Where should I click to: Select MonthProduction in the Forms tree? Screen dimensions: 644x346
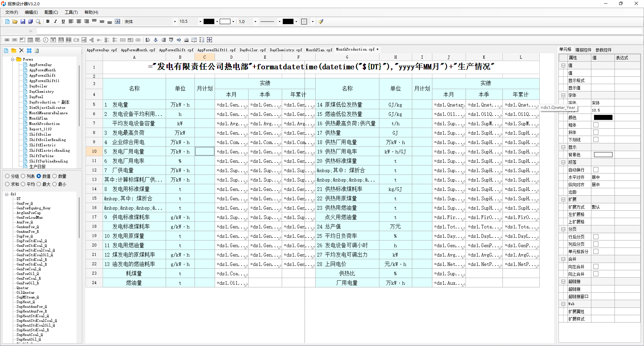click(44, 124)
